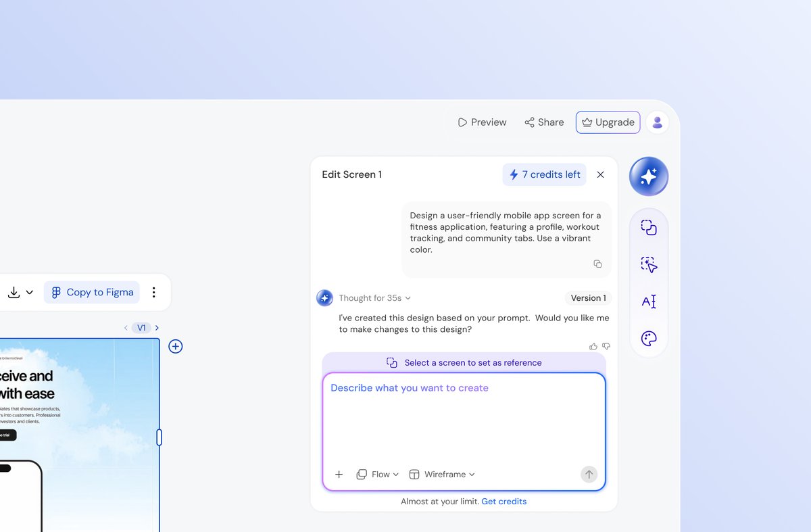811x532 pixels.
Task: Open the Flow dropdown
Action: (378, 475)
